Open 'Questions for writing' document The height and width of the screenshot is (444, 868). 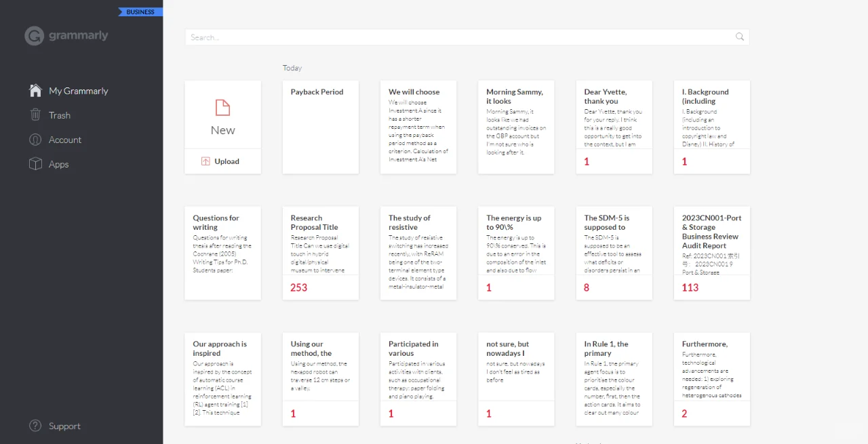[223, 253]
